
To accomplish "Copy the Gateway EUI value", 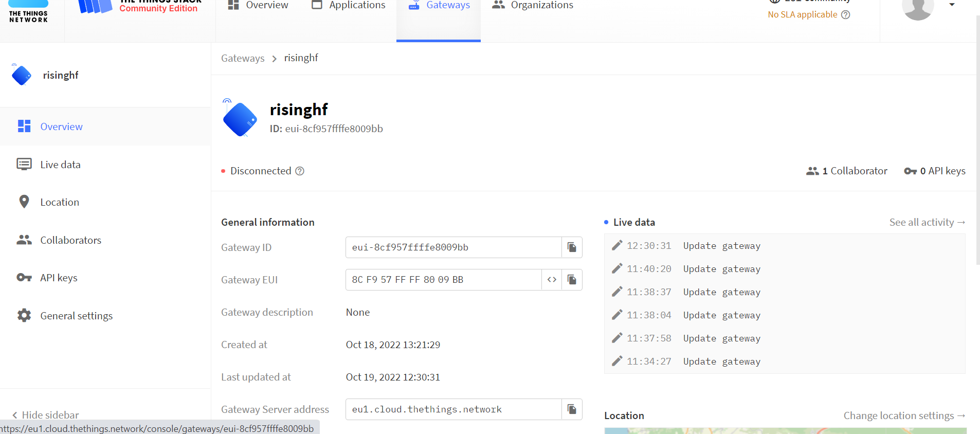I will [572, 280].
